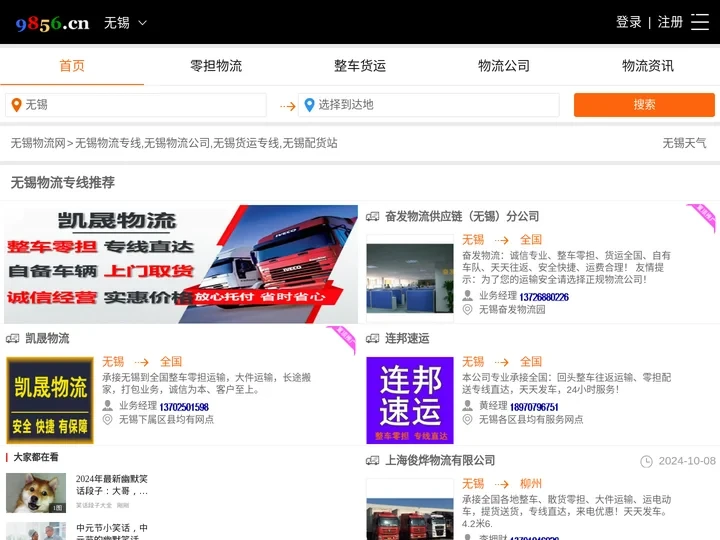This screenshot has height=540, width=720.
Task: Click 全国 destination in 连邦速运 listing
Action: click(531, 362)
